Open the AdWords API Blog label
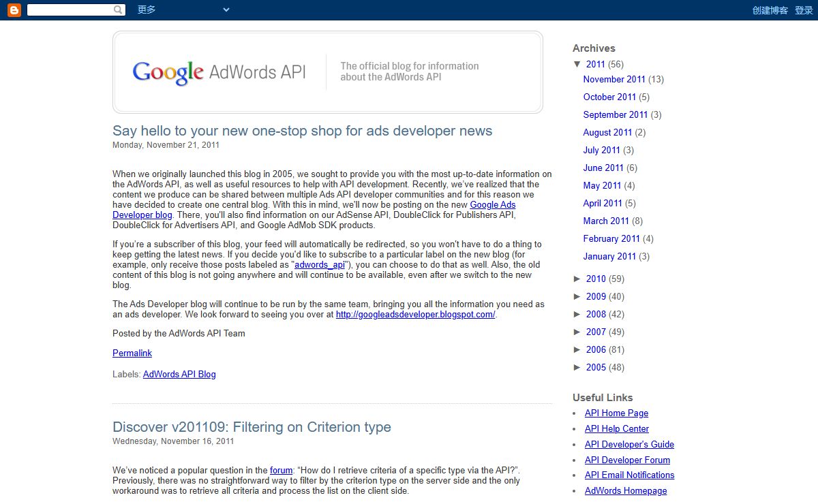Image resolution: width=818 pixels, height=504 pixels. tap(179, 374)
